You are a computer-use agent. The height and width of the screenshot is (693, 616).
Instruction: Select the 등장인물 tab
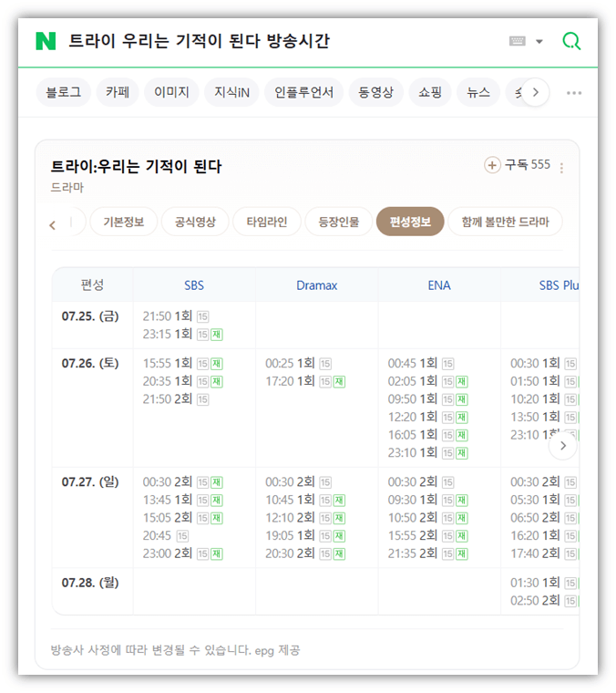(x=339, y=222)
